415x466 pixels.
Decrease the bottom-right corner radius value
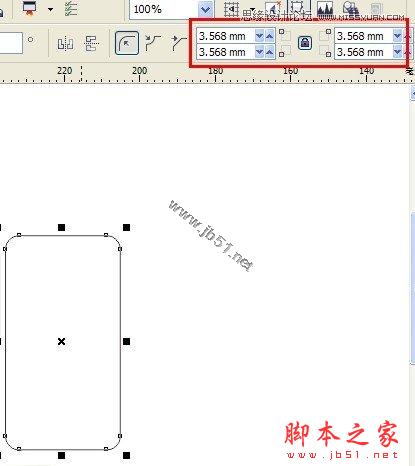click(397, 52)
